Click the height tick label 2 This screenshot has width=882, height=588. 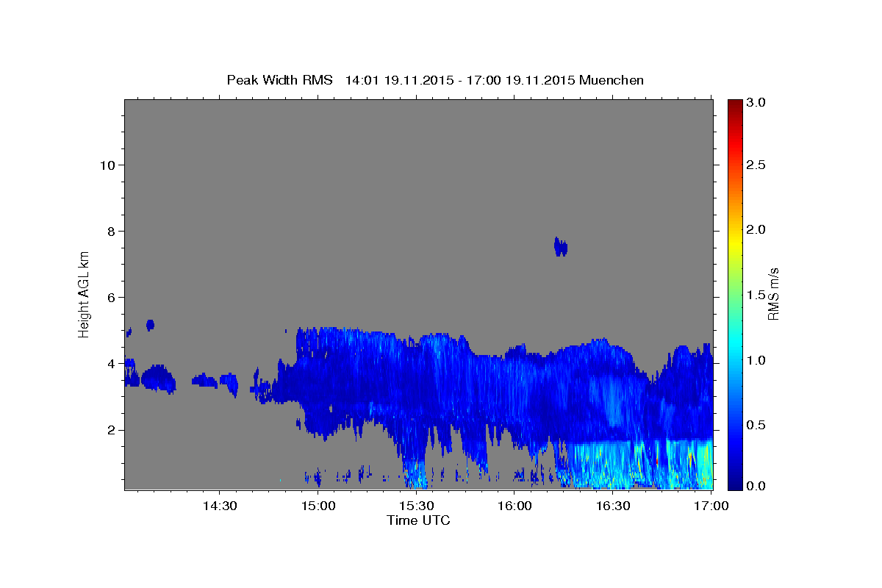click(x=111, y=430)
